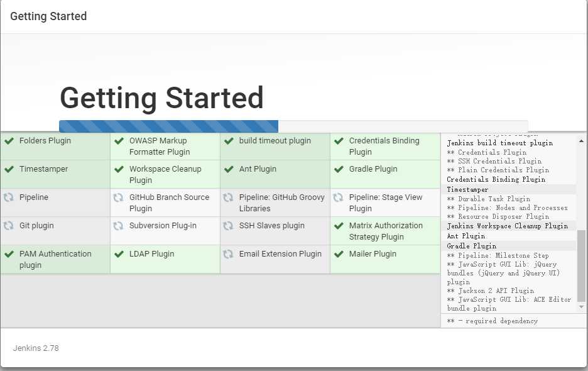Click Credentials Binding Plugin log entry
This screenshot has height=371, width=588.
(x=496, y=180)
